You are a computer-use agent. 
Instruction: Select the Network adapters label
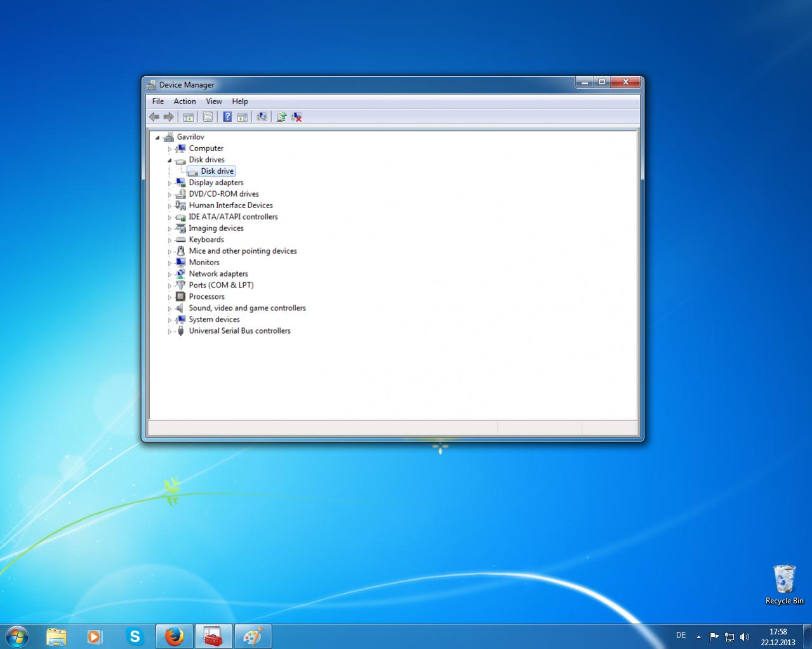218,274
